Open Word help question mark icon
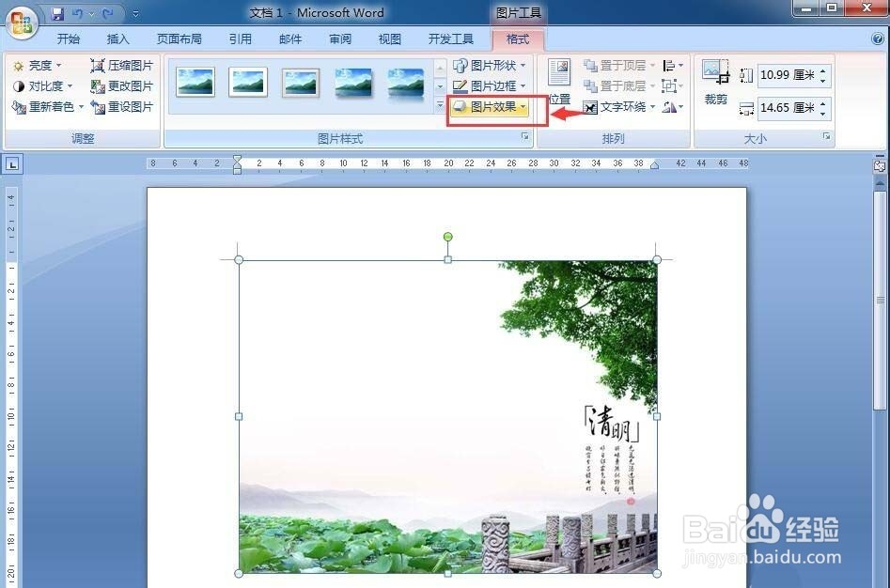This screenshot has height=588, width=890. [878, 39]
